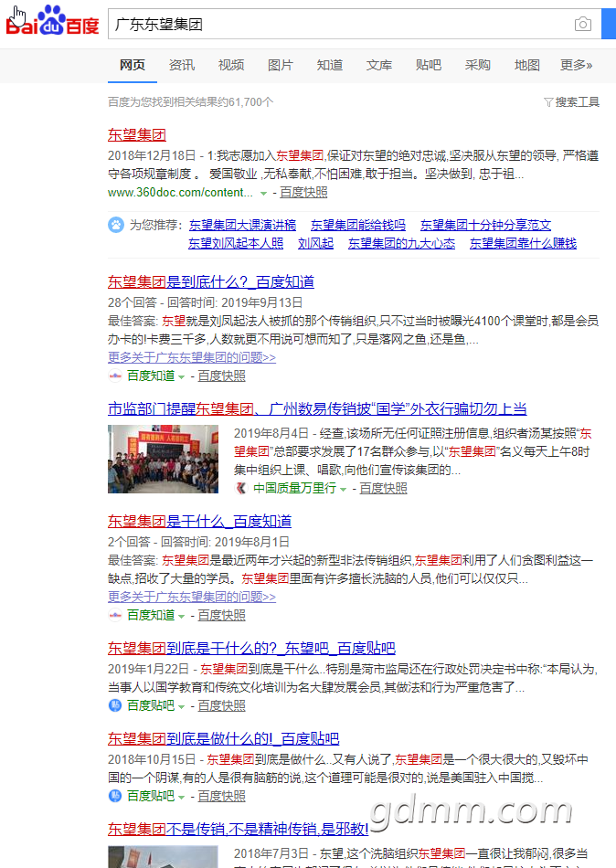616x868 pixels.
Task: Expand the 中国质量万里行 dropdown arrow
Action: point(343,490)
